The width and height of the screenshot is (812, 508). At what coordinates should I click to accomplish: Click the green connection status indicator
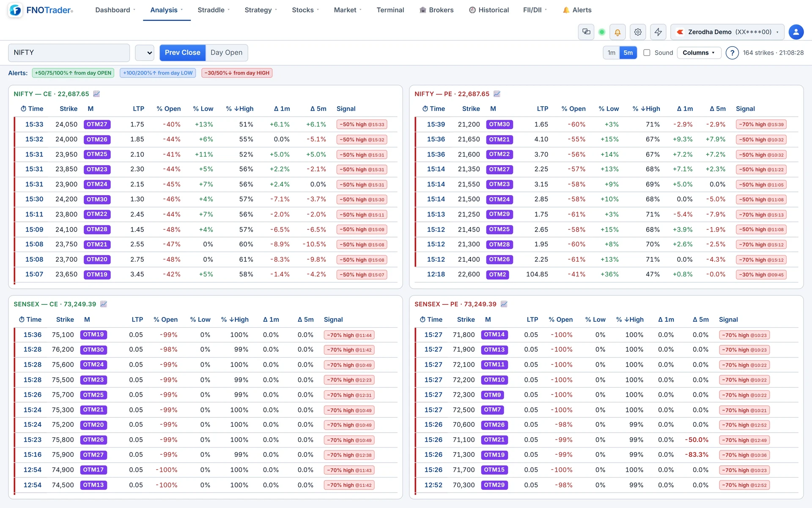[x=602, y=32]
